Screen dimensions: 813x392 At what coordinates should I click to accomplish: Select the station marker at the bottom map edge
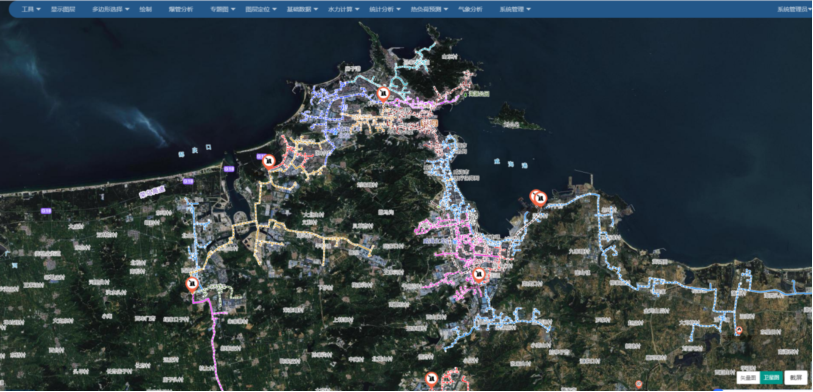pos(431,380)
